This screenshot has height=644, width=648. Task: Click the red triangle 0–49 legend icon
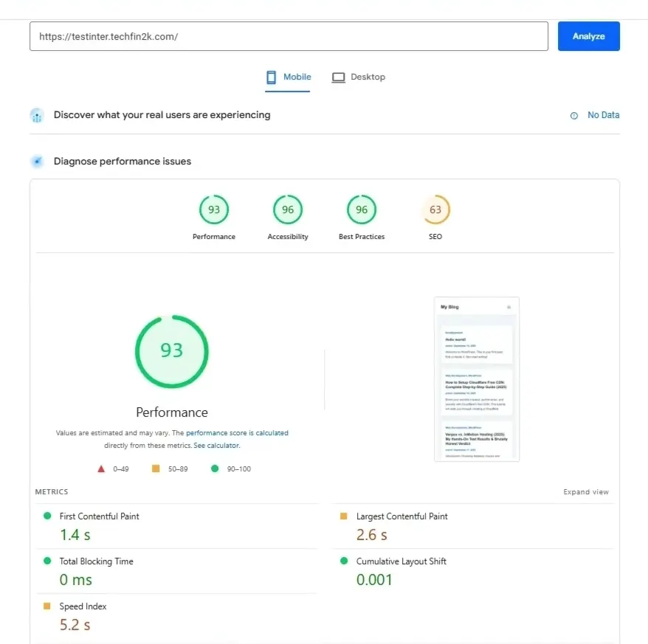101,469
